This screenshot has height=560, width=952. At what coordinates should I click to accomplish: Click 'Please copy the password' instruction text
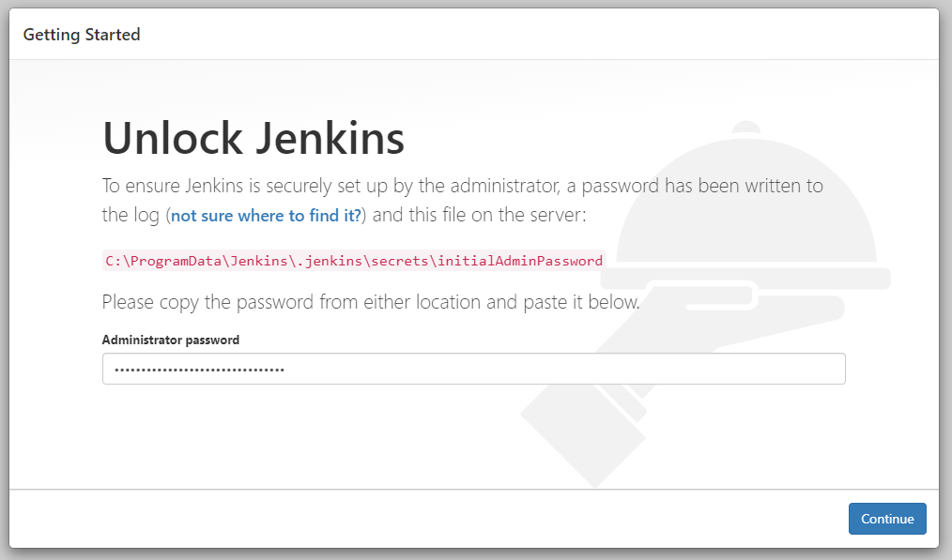pos(371,302)
